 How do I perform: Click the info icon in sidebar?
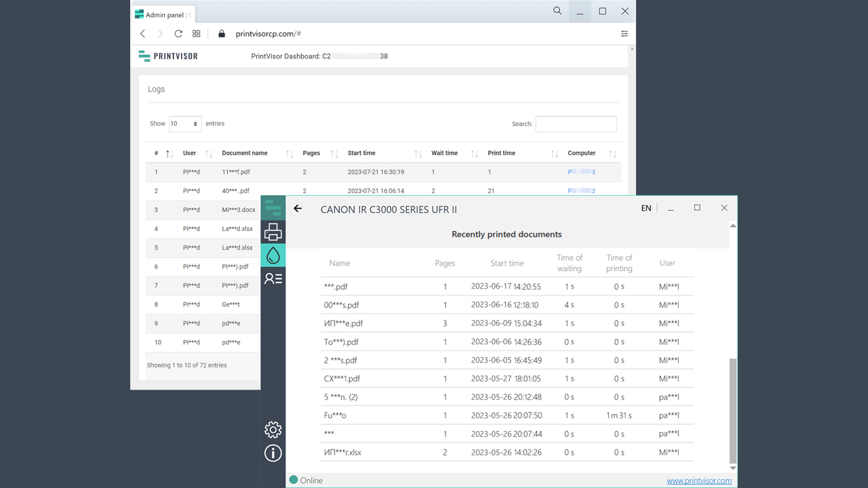273,453
